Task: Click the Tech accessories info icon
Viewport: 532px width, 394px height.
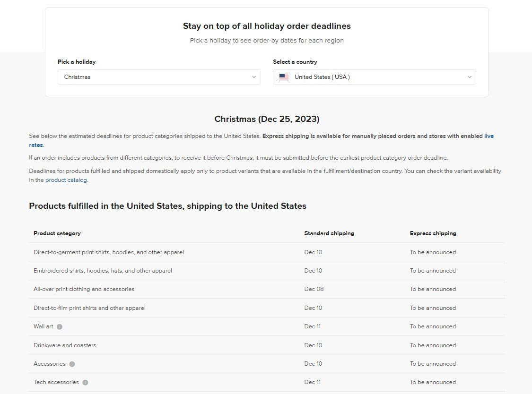Action: coord(85,382)
